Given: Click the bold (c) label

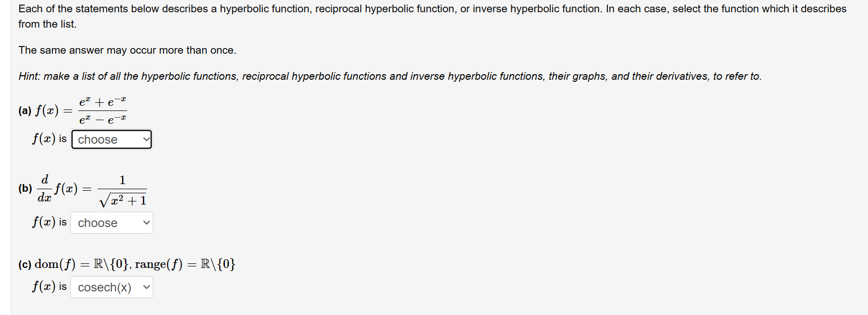Looking at the screenshot, I should pyautogui.click(x=24, y=264).
